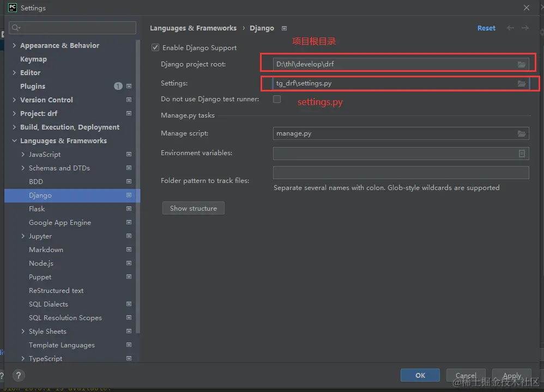Screen dimensions: 544x392
Task: Click the project icon on the Django row
Action: [129, 195]
